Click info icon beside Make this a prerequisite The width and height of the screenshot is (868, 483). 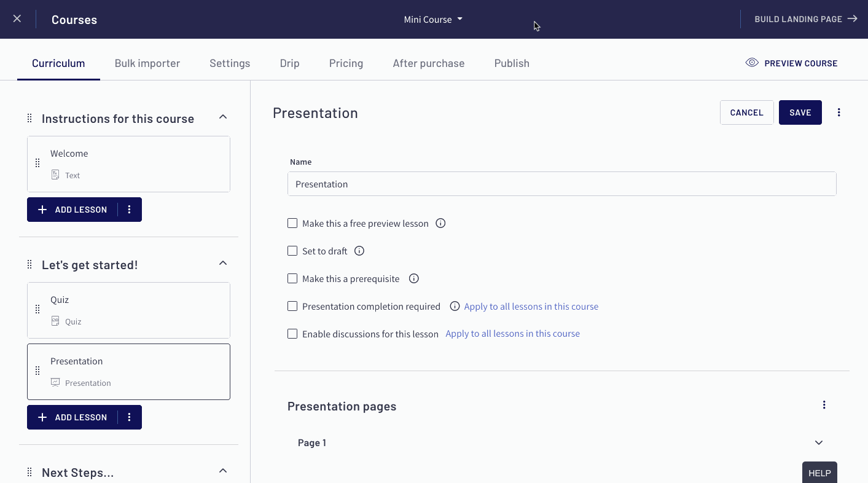click(x=414, y=278)
